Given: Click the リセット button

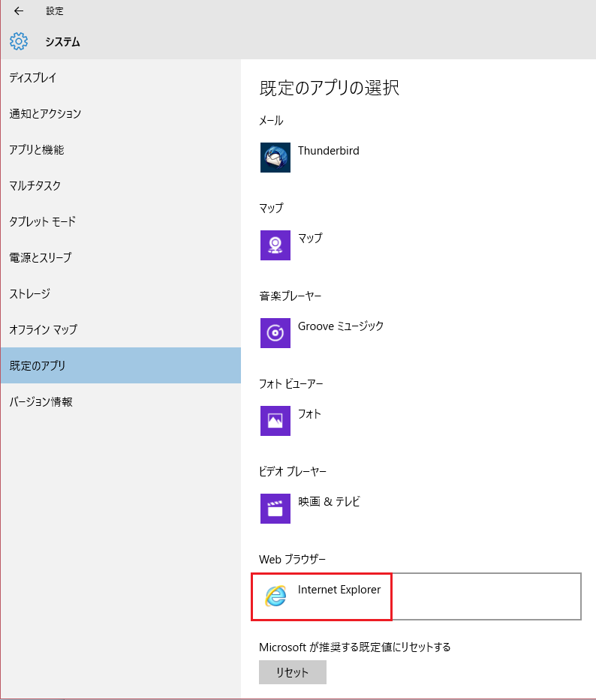Looking at the screenshot, I should [x=293, y=672].
